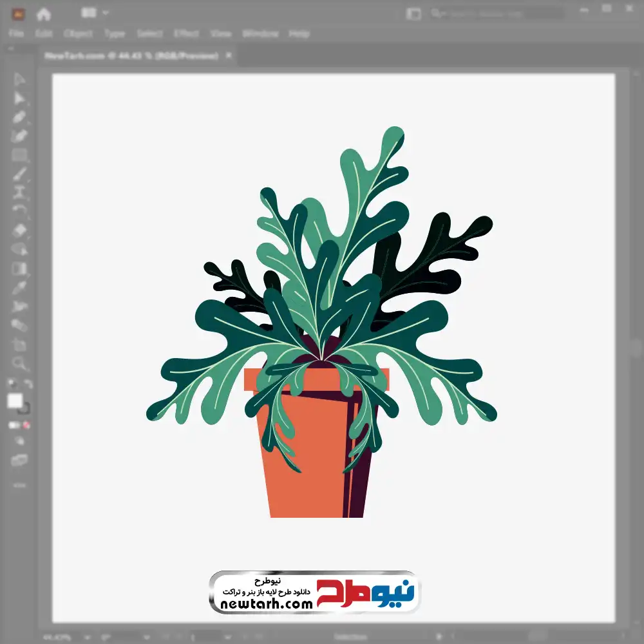The width and height of the screenshot is (644, 644).
Task: Reset to default fill and stroke
Action: (x=11, y=384)
